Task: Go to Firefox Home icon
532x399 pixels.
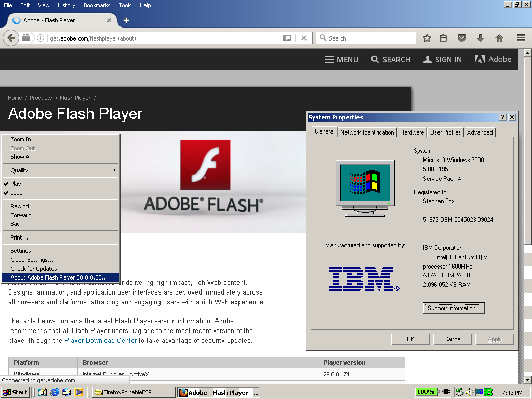Action: point(499,38)
